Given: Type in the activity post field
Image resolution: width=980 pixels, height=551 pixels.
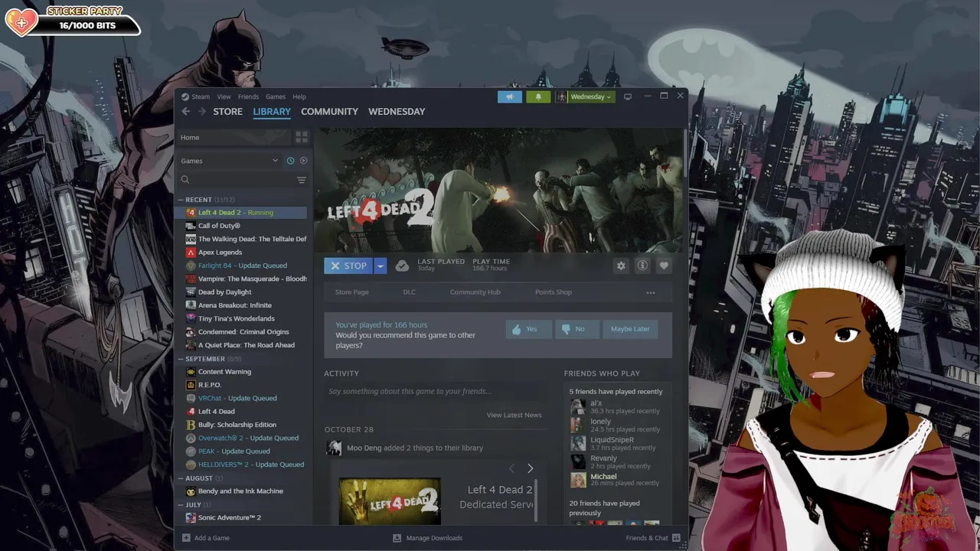Looking at the screenshot, I should point(434,391).
